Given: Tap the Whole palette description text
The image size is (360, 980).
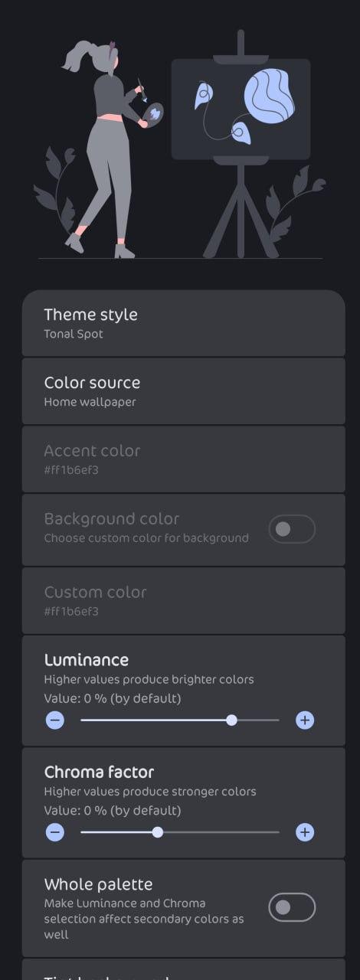Looking at the screenshot, I should click(x=144, y=919).
